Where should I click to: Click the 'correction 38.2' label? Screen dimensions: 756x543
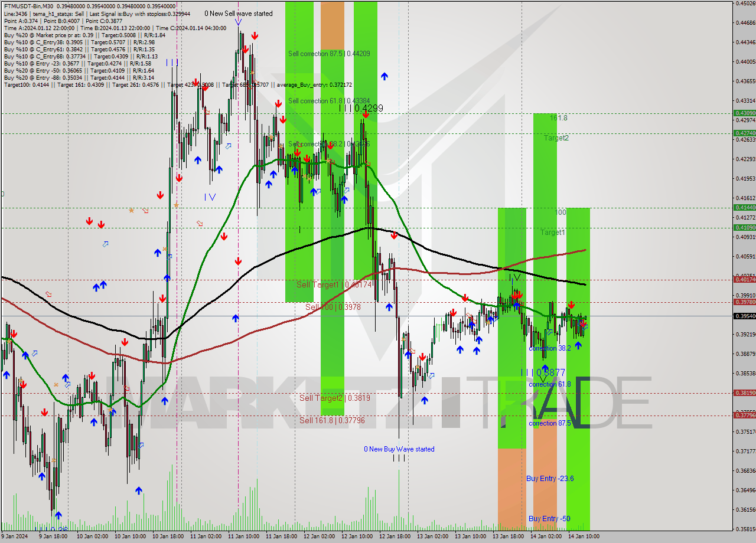pos(550,348)
